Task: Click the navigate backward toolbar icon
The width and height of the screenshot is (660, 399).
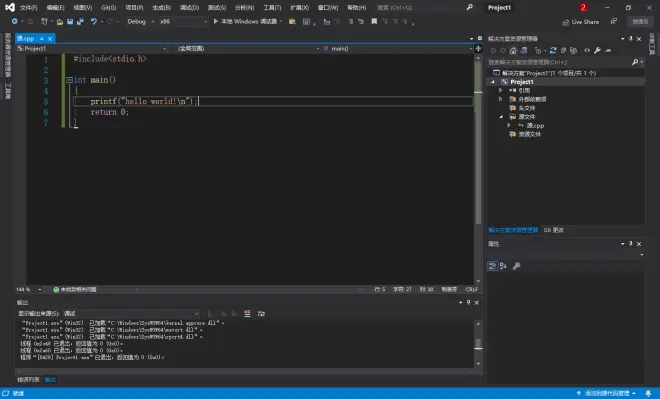Action: 14,21
